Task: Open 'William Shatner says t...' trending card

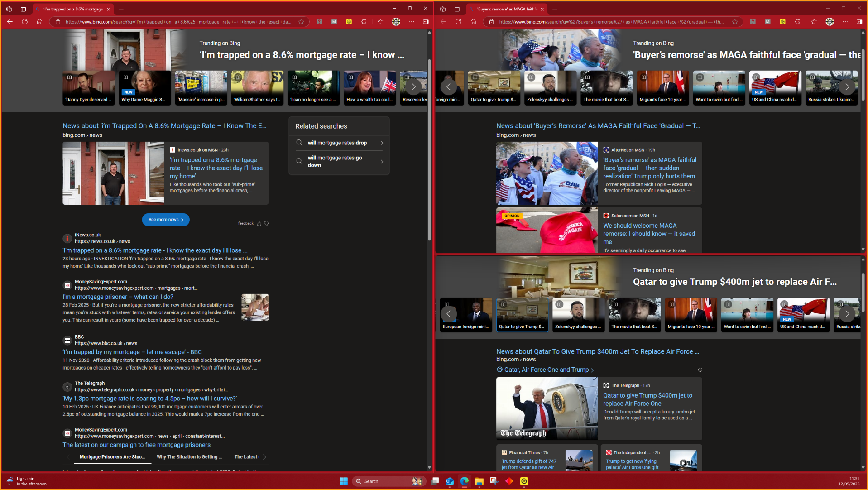Action: pos(257,88)
